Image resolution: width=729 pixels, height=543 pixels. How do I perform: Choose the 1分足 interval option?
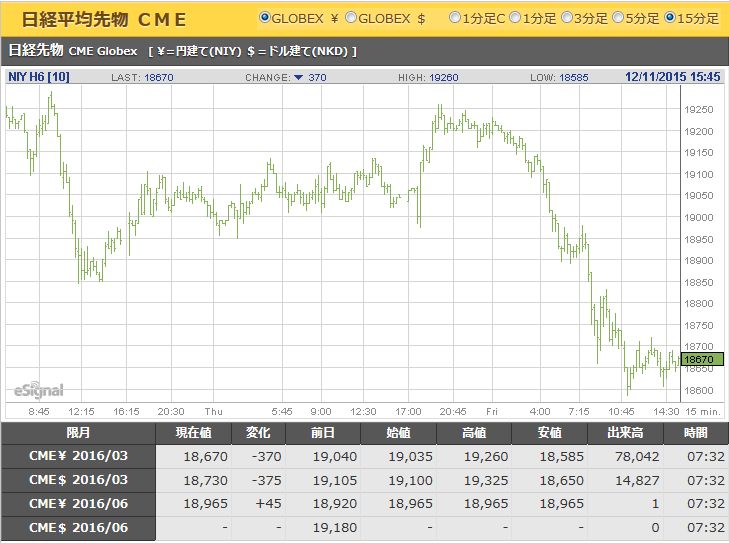pos(513,18)
